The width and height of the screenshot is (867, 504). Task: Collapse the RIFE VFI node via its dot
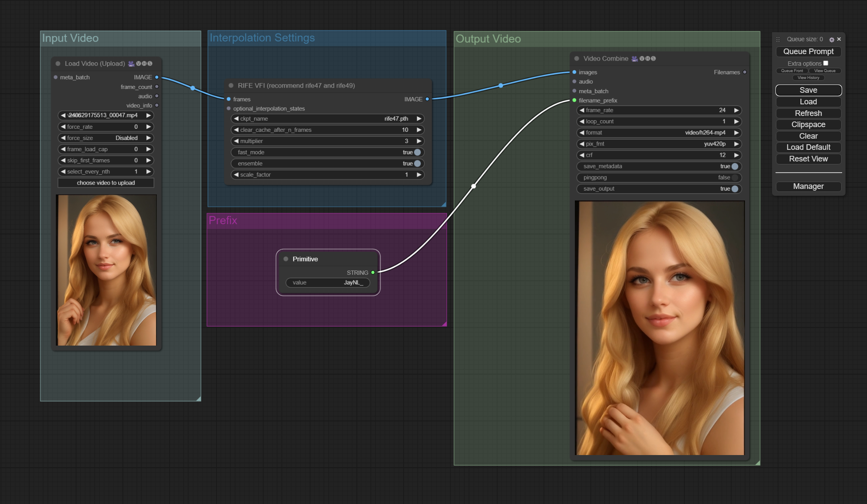[231, 85]
